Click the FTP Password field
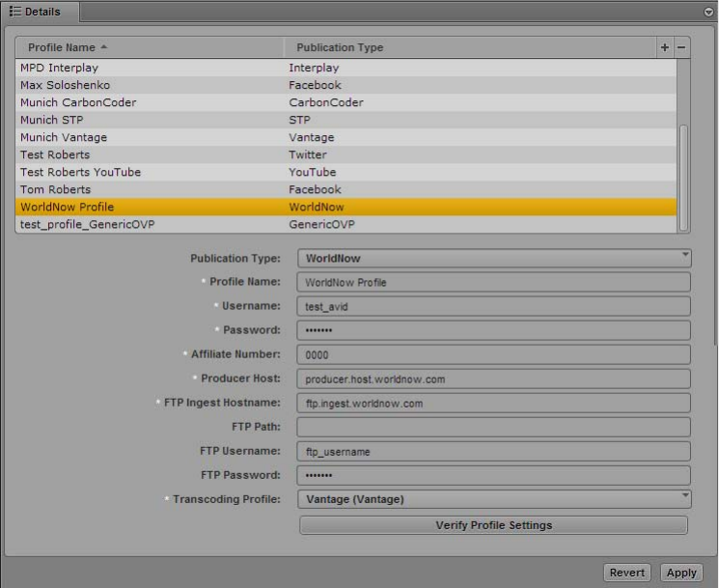Screen dimensions: 719x588 pyautogui.click(x=493, y=476)
